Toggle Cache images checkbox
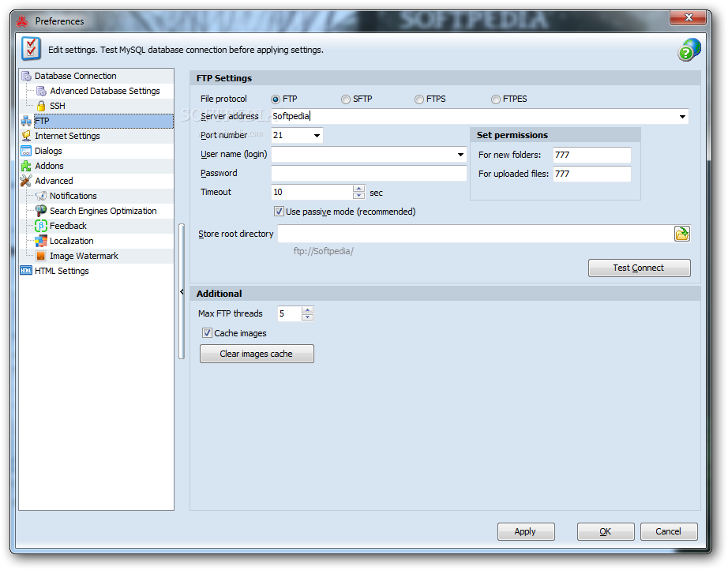 [207, 333]
